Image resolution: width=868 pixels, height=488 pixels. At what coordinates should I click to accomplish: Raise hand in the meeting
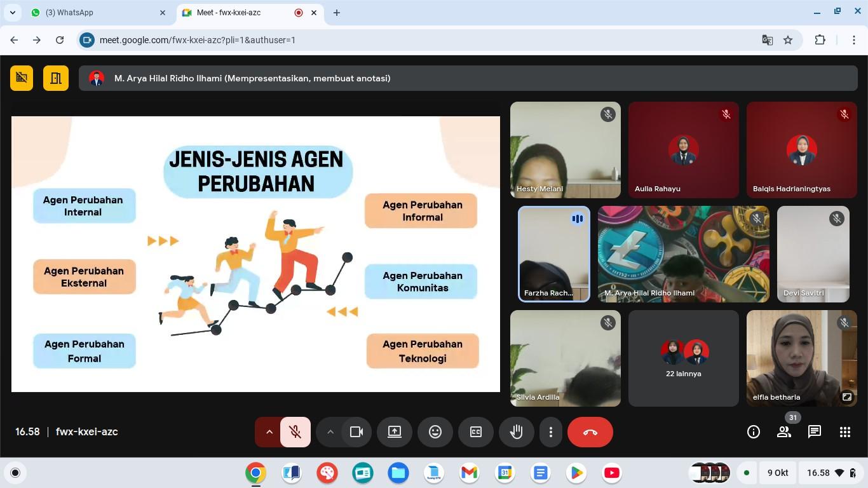(516, 432)
